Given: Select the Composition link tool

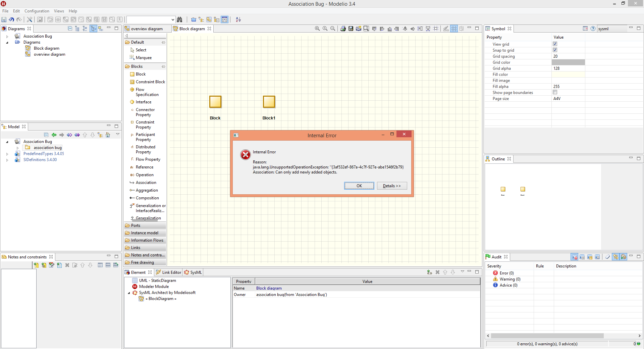Looking at the screenshot, I should tap(147, 198).
